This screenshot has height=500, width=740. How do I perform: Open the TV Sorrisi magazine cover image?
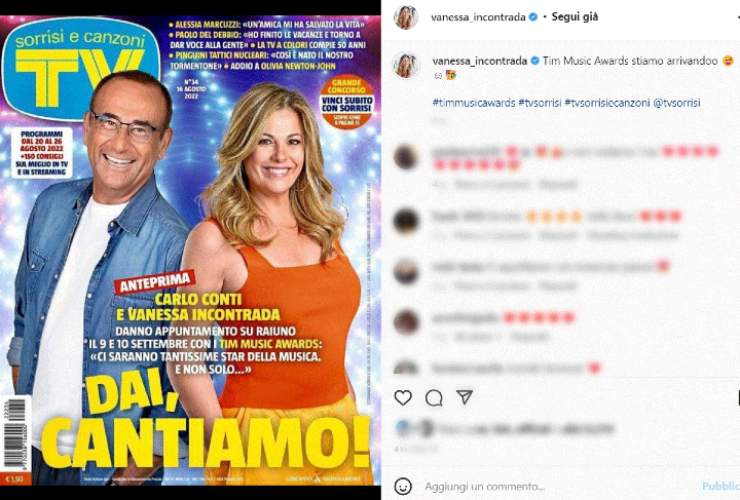click(190, 250)
